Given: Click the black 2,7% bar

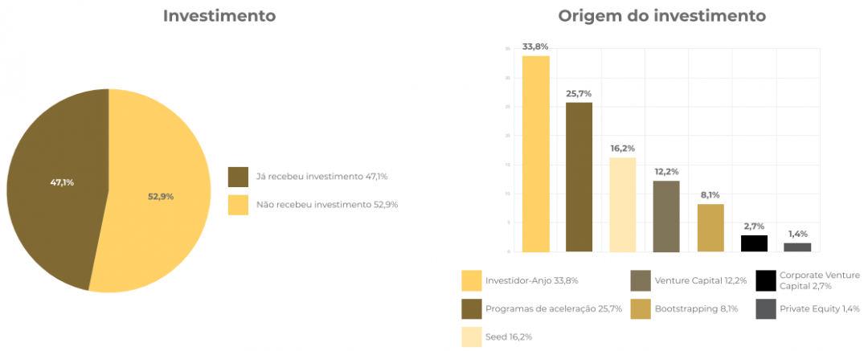Looking at the screenshot, I should coord(754,243).
